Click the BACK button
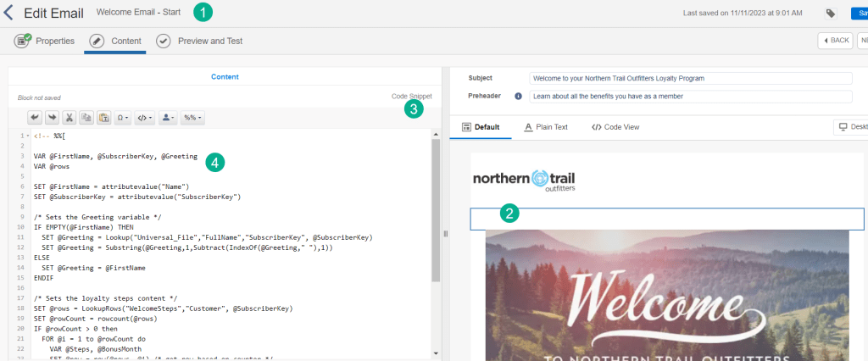The height and width of the screenshot is (361, 868). tap(835, 41)
